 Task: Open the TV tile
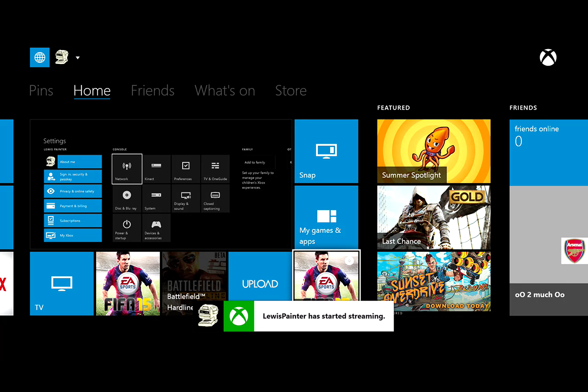coord(62,284)
